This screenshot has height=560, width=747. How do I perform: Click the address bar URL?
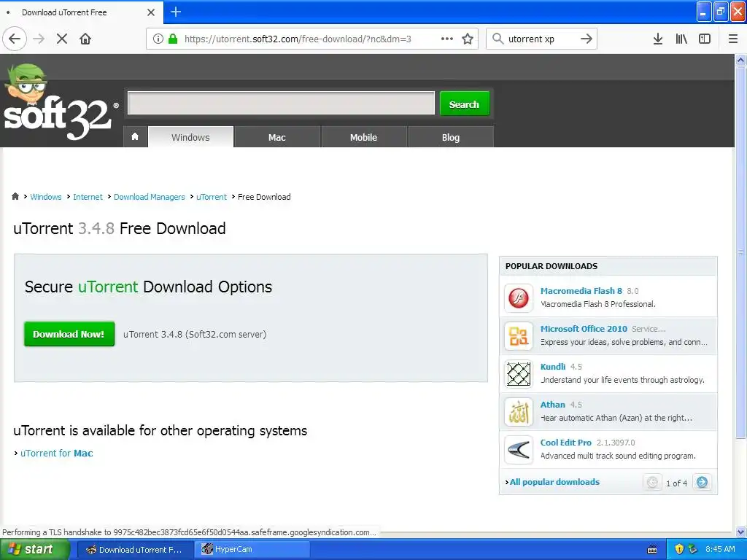click(x=298, y=39)
